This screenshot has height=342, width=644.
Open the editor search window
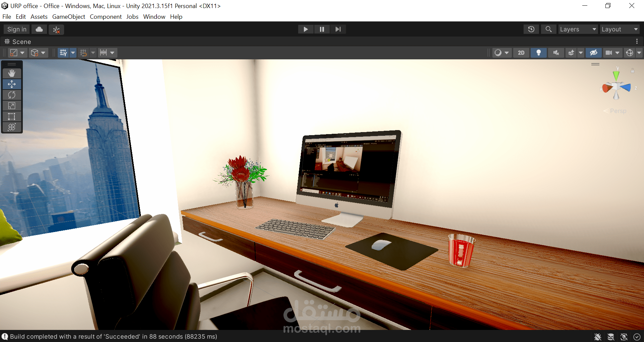(548, 29)
